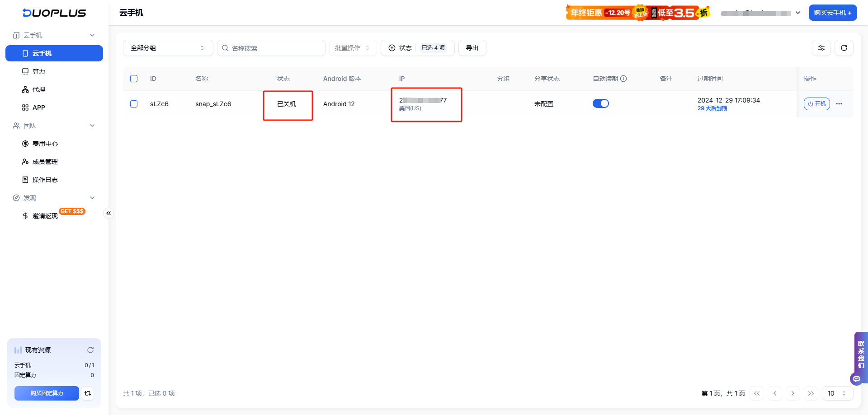Refresh the cloud phone list
Screen dimensions: 868x415
click(x=844, y=47)
